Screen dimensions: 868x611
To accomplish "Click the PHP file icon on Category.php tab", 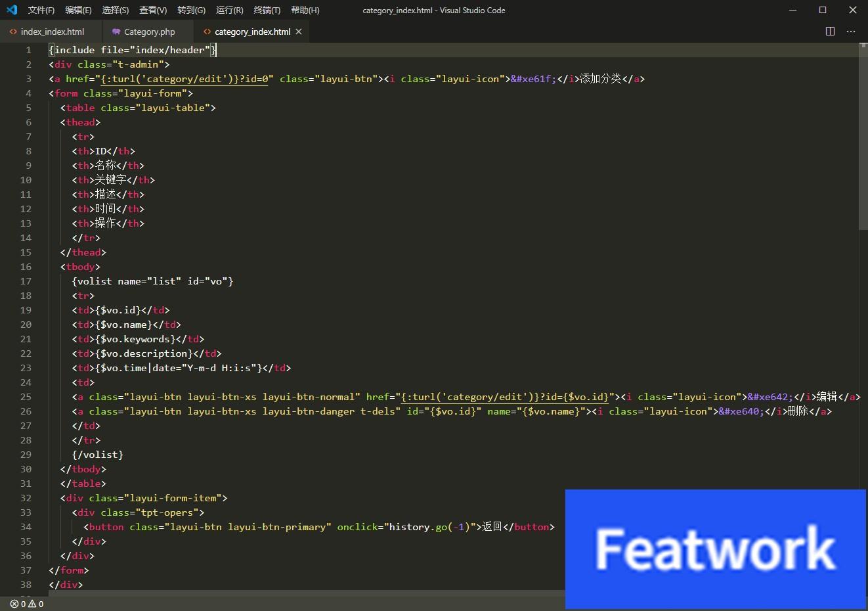I will click(x=116, y=32).
